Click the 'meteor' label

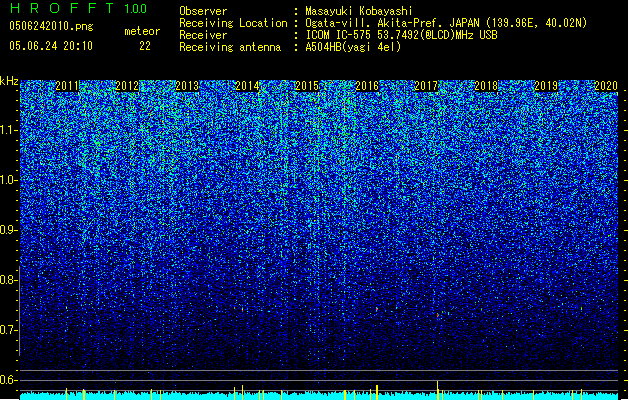(x=142, y=31)
